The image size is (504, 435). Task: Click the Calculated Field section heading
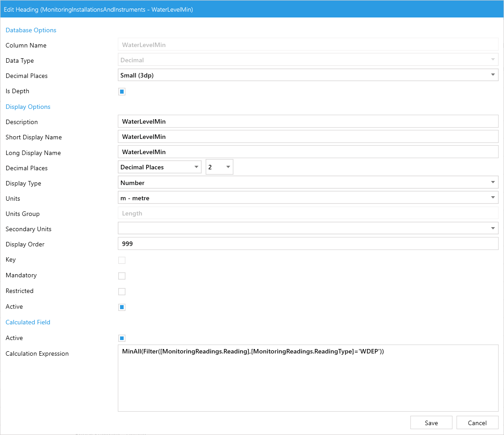(28, 322)
